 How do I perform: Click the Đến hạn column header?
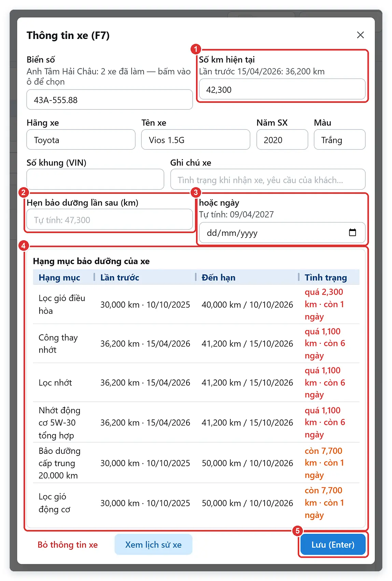point(218,277)
